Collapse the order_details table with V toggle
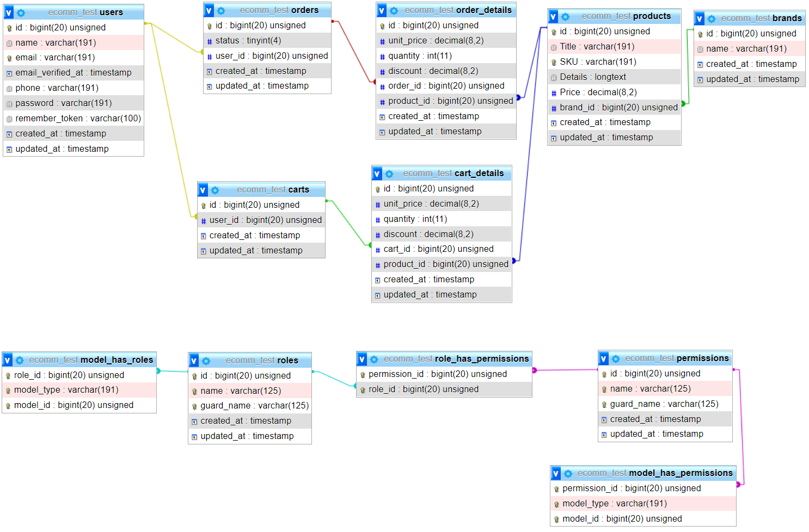809x532 pixels. [382, 10]
